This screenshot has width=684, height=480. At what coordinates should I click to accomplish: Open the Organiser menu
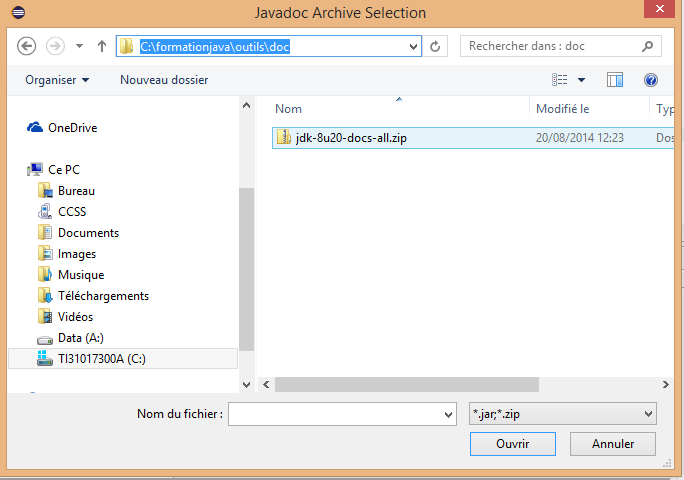point(57,80)
